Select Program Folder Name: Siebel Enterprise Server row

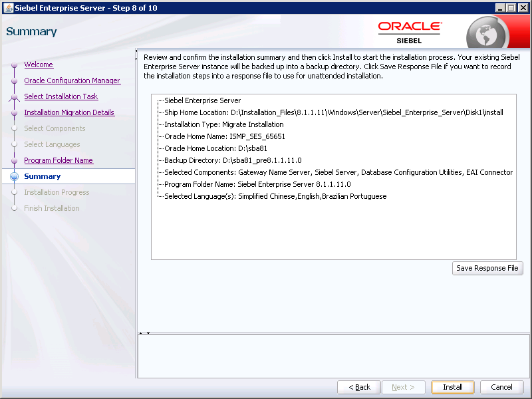click(257, 184)
